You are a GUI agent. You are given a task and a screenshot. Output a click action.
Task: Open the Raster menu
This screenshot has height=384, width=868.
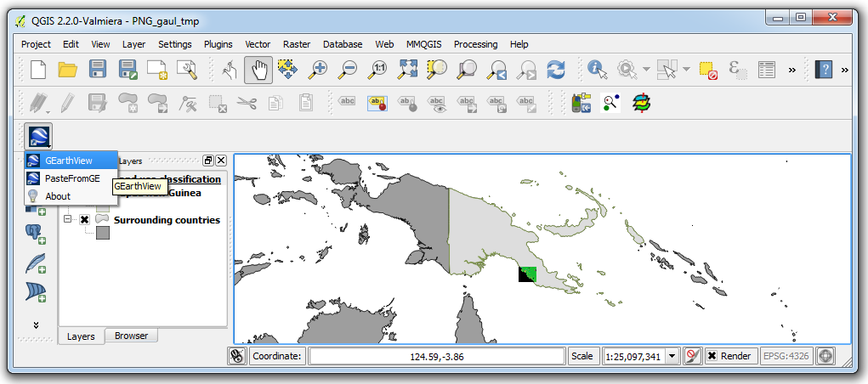pos(297,44)
